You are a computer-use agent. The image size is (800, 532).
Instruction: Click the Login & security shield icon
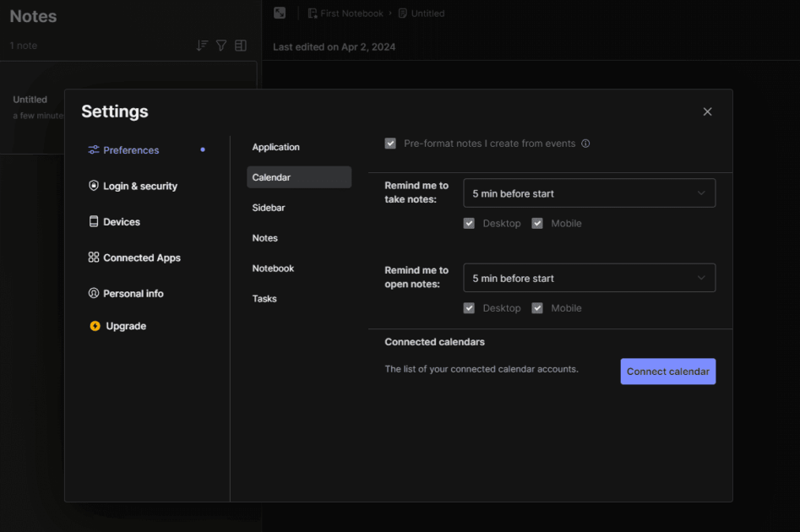[x=94, y=185]
